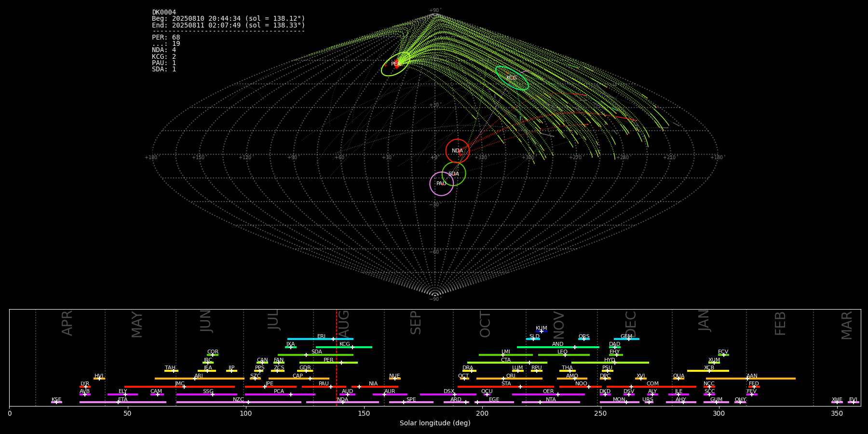Click the ORS shower label in timeline
Image resolution: width=868 pixels, height=434 pixels.
584,337
